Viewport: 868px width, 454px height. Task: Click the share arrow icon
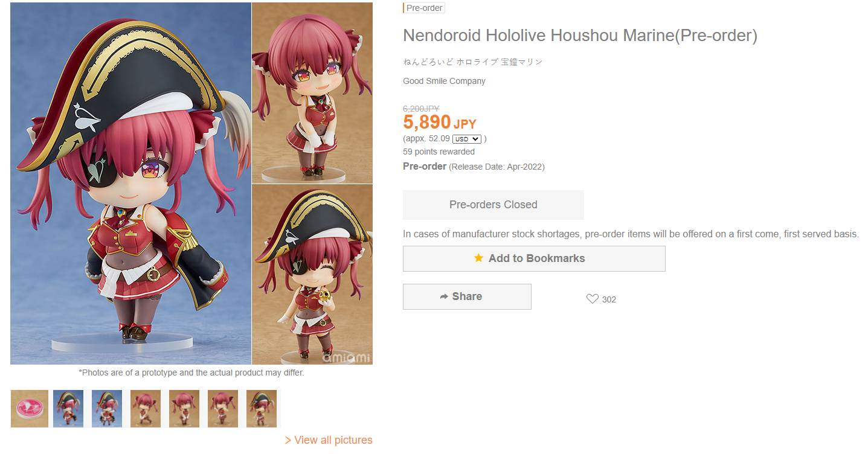(x=444, y=296)
